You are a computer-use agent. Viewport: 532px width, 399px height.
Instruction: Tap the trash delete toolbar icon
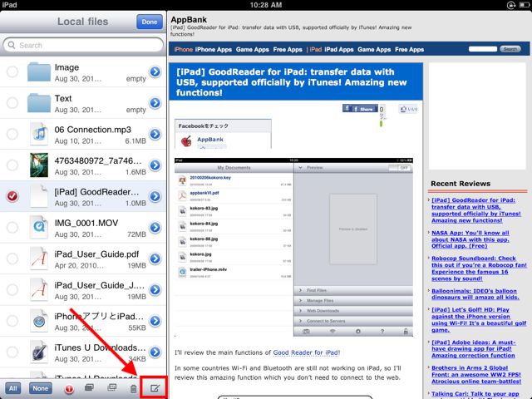click(x=133, y=389)
